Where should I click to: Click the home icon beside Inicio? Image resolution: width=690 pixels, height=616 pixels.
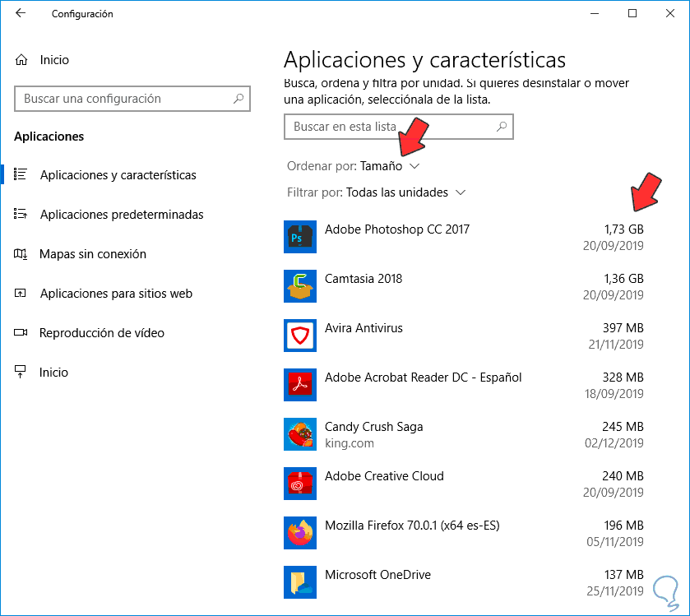[21, 60]
